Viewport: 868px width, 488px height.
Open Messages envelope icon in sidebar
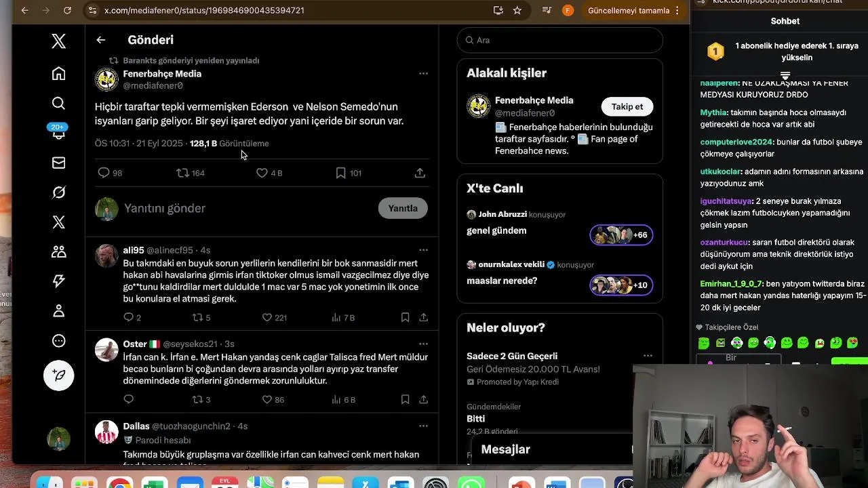tap(59, 163)
